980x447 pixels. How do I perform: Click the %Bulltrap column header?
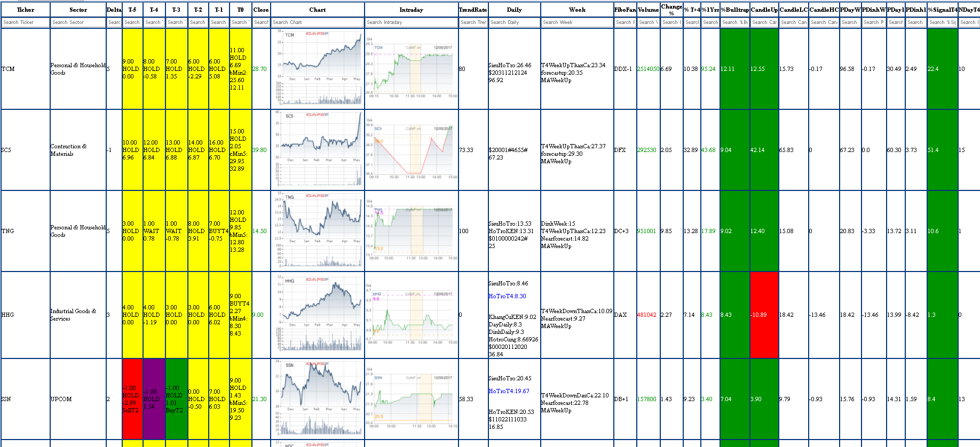click(734, 10)
